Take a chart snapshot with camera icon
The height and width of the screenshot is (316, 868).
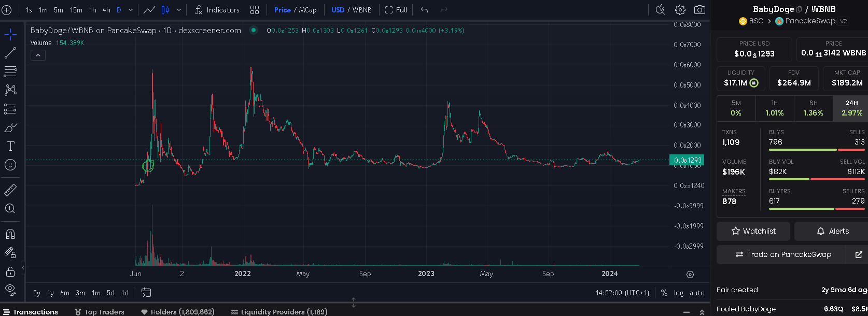pos(699,10)
